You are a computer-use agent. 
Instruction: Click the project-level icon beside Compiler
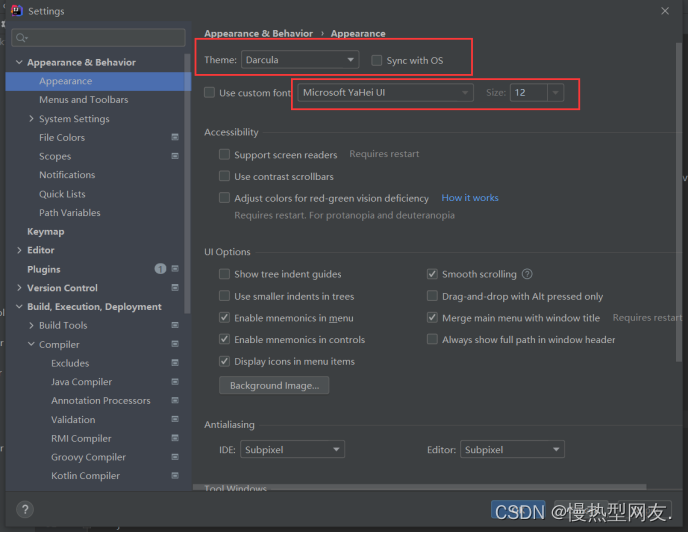(175, 344)
